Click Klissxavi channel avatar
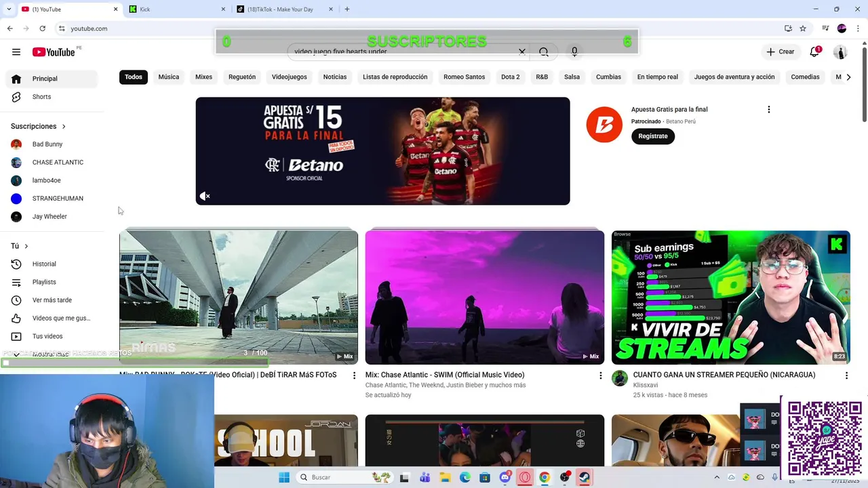Image resolution: width=868 pixels, height=488 pixels. point(620,378)
